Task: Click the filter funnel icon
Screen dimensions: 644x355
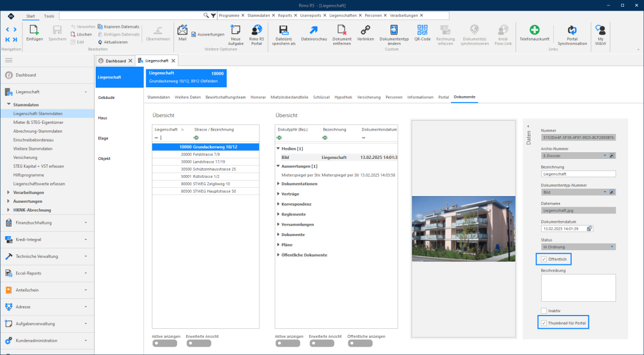Action: (x=213, y=16)
